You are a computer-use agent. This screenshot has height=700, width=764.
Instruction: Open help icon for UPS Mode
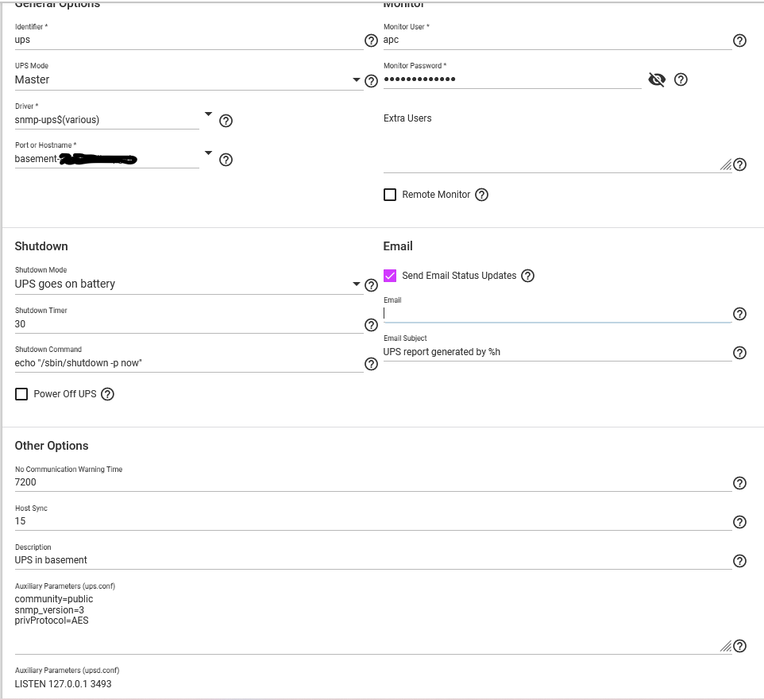372,81
